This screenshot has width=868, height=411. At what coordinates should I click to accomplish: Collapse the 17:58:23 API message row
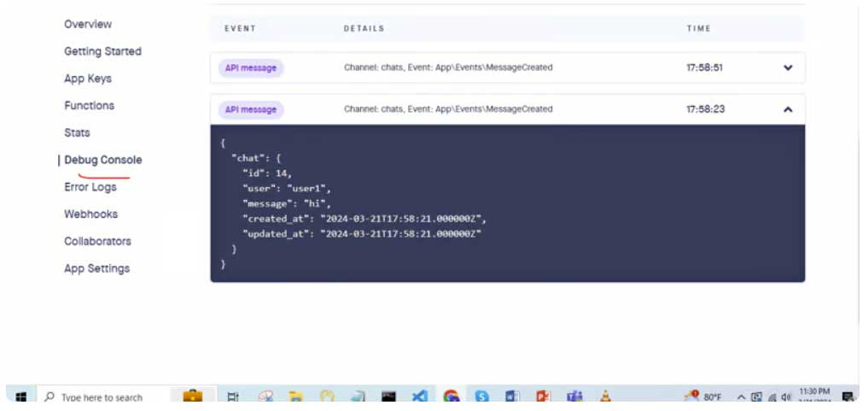click(788, 109)
